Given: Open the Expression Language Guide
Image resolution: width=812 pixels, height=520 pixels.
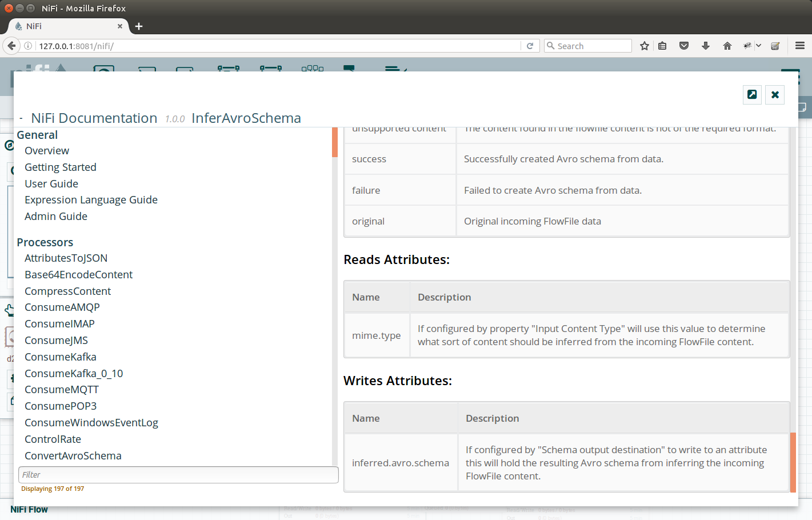Looking at the screenshot, I should 91,200.
